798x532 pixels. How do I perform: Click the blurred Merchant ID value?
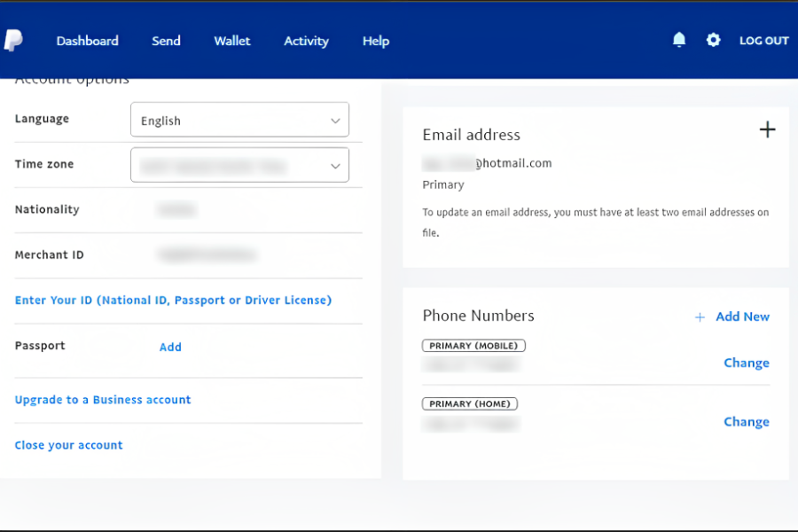(207, 254)
